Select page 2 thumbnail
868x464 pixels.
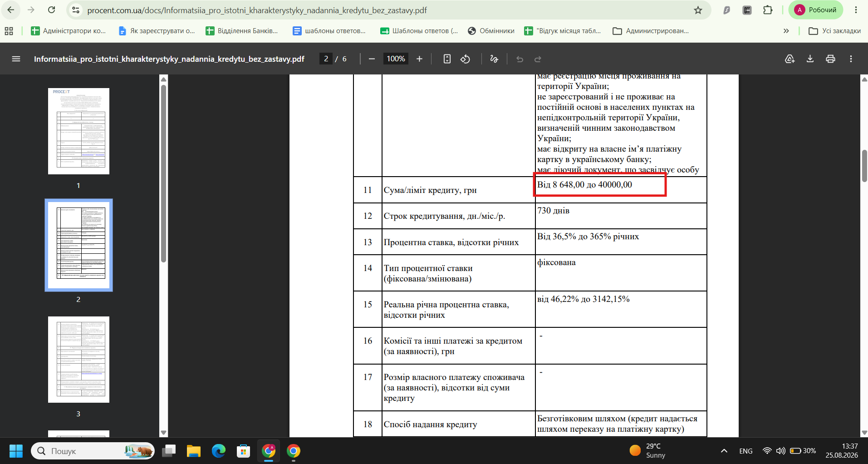78,245
